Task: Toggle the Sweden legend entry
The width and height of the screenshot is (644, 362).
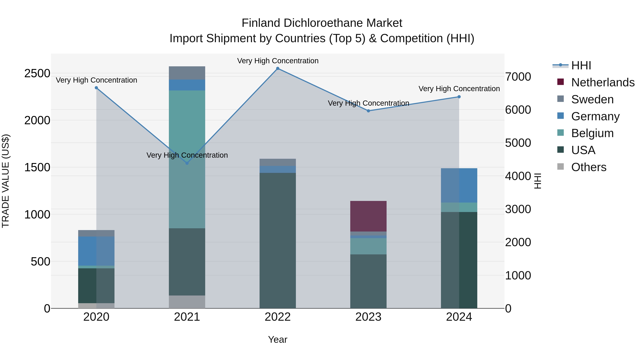Action: pos(585,99)
